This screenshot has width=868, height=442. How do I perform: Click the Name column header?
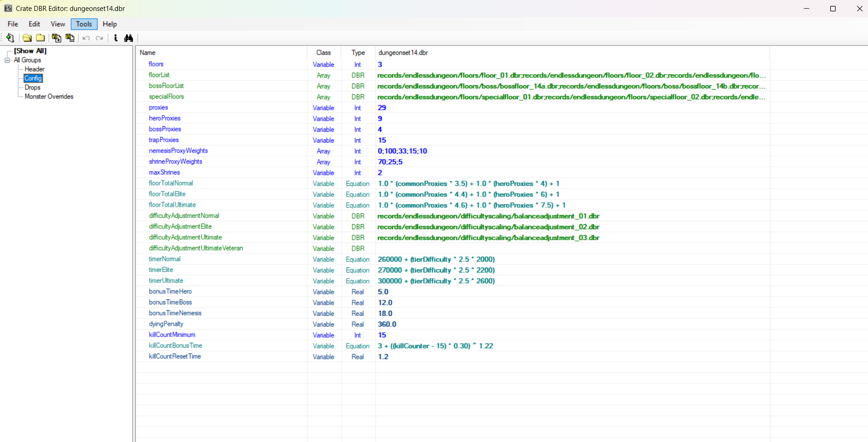148,53
